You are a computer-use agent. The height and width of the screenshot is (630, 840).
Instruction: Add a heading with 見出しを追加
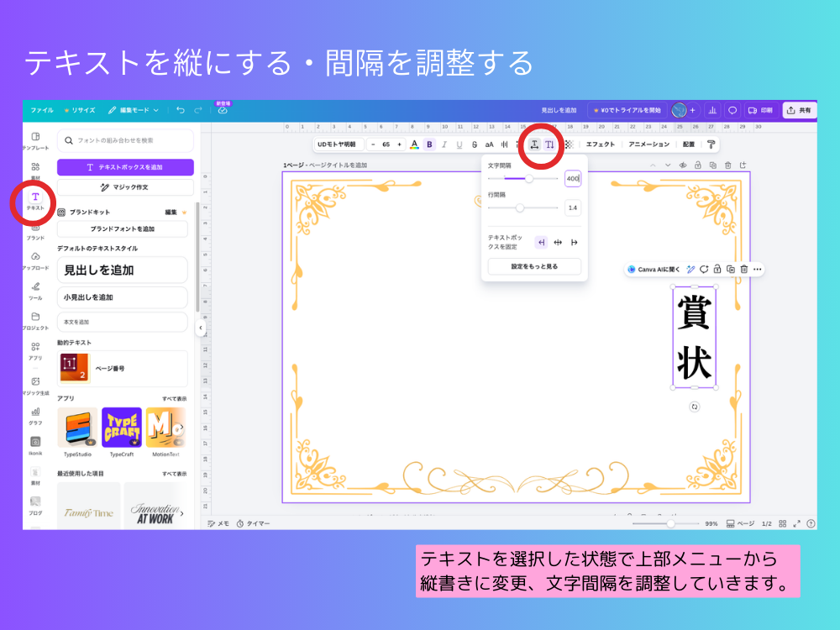[122, 270]
